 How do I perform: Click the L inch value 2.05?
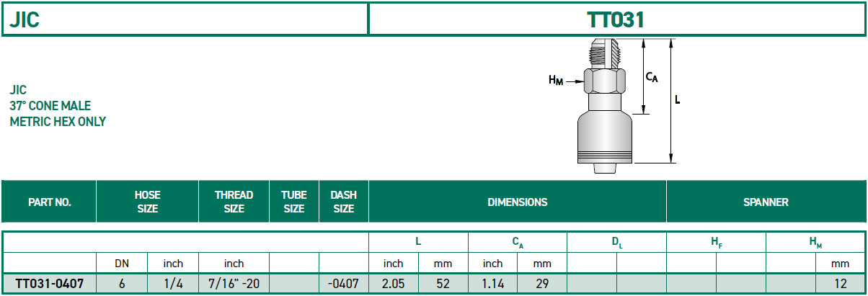click(394, 284)
